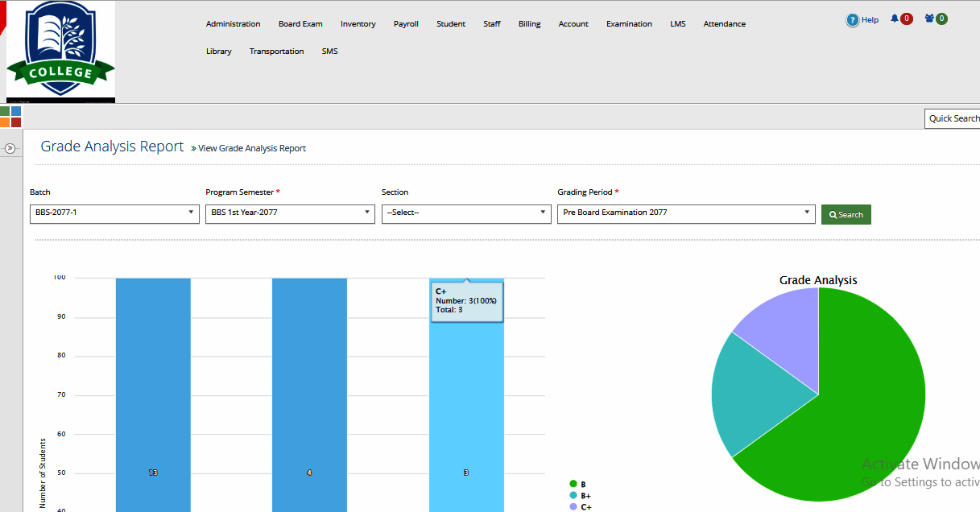The height and width of the screenshot is (512, 980).
Task: Follow the View Grade Analysis Report link
Action: click(x=252, y=148)
